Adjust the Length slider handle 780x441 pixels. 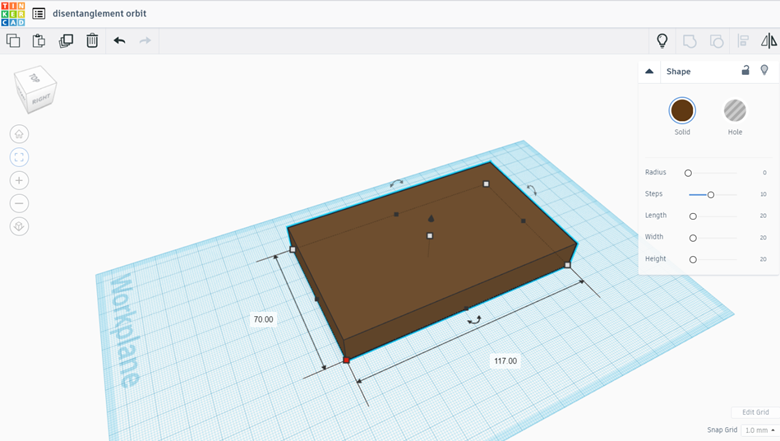tap(693, 216)
